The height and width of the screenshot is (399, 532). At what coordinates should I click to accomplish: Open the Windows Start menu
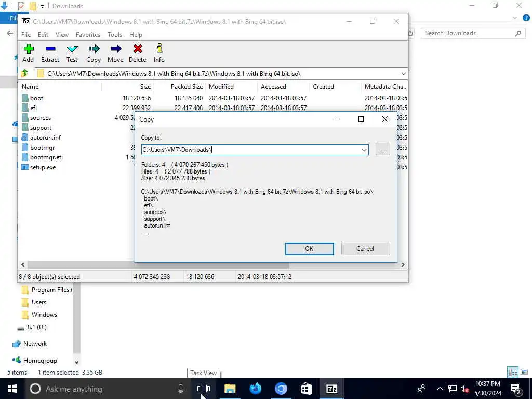pyautogui.click(x=12, y=389)
